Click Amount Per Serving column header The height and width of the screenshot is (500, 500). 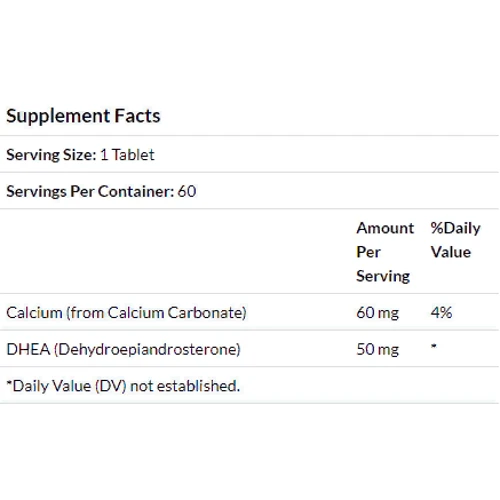click(x=385, y=252)
